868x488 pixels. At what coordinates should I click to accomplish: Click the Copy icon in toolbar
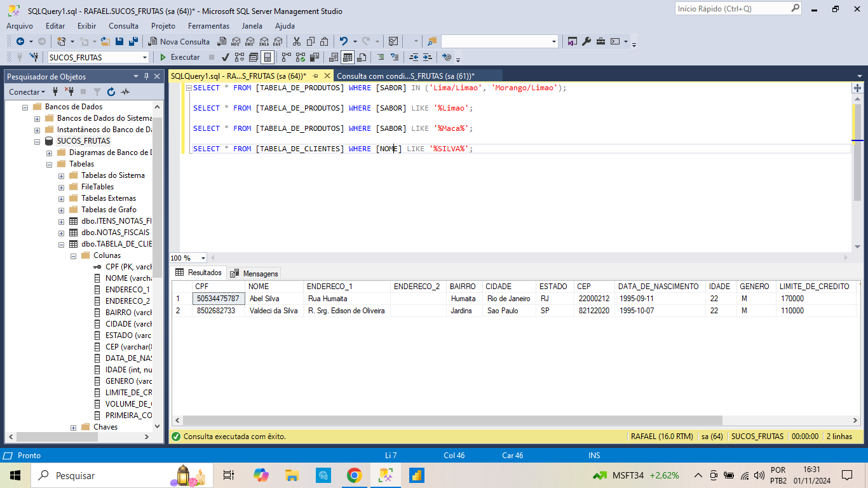click(x=311, y=41)
